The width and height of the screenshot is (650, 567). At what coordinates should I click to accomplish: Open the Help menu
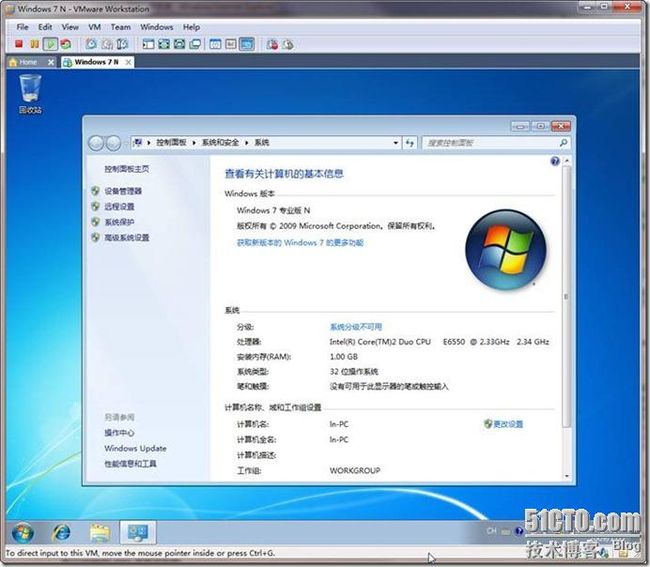tap(192, 27)
